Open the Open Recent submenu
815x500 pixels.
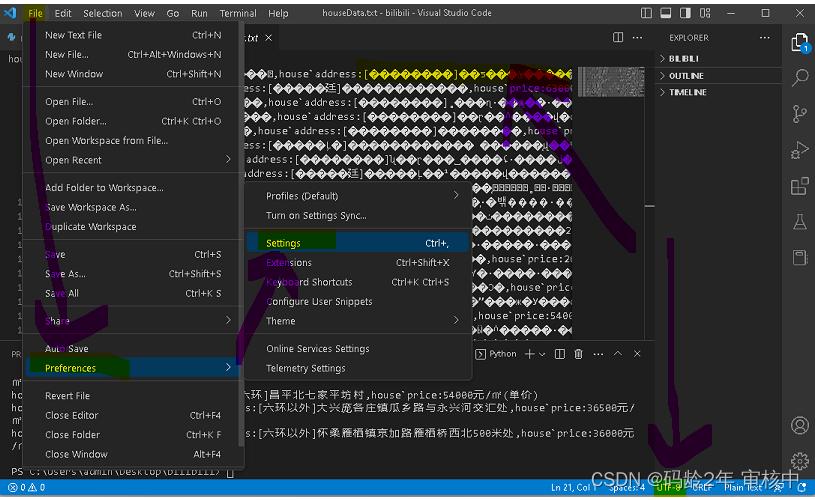132,160
